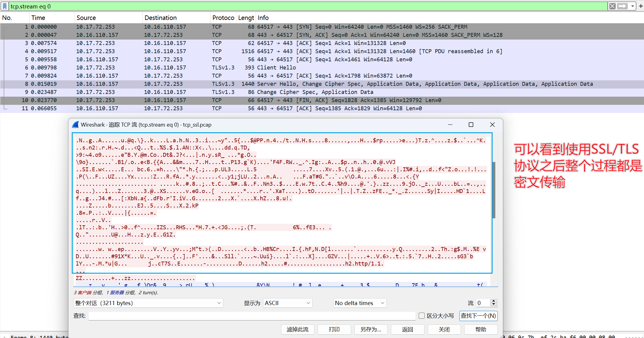
Task: Maximize the Follow TCP Stream dialog
Action: click(471, 125)
